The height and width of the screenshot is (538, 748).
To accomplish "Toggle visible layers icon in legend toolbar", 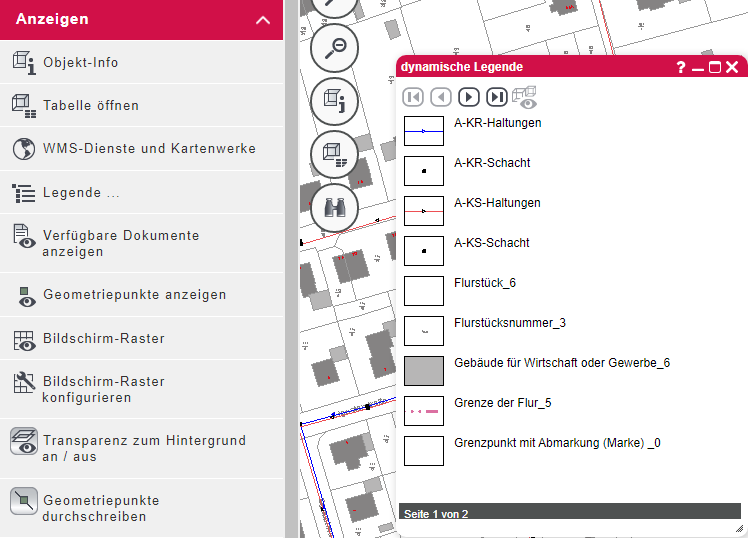I will click(524, 97).
